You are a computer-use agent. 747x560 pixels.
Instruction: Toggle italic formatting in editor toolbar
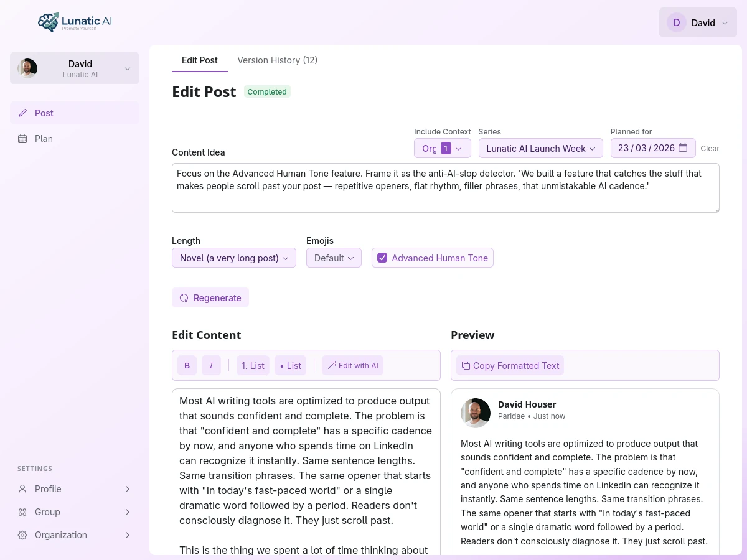click(x=211, y=365)
